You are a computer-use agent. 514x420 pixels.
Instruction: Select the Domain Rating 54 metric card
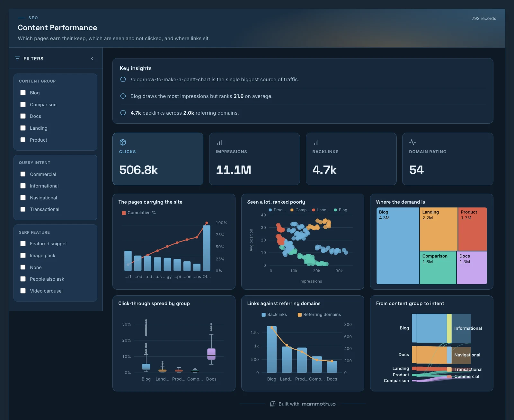tap(448, 159)
